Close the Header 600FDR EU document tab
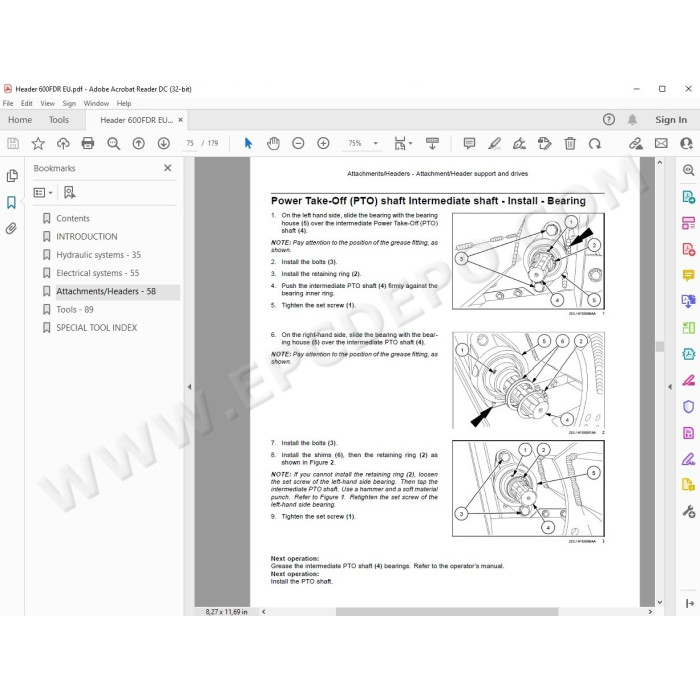 pos(180,120)
